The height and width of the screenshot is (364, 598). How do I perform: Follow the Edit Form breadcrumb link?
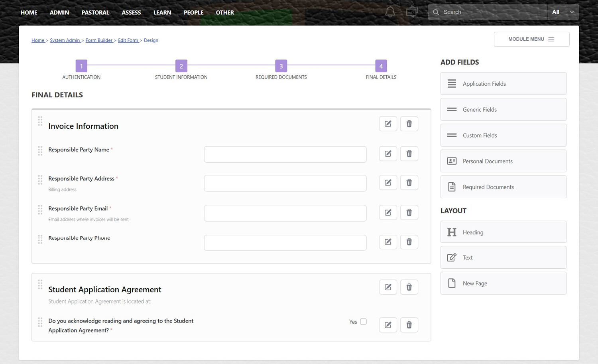(128, 40)
